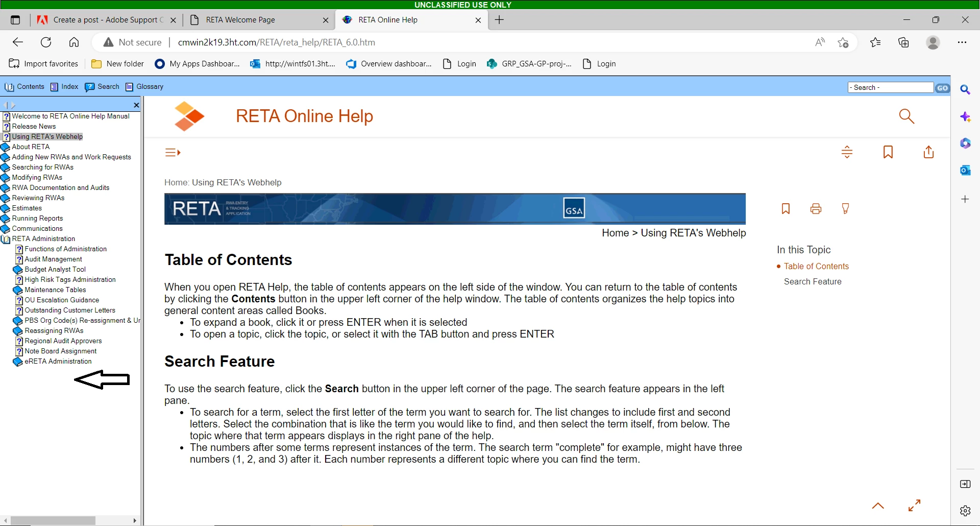Viewport: 980px width, 526px height.
Task: Open the Search tab in help toolbar
Action: (x=102, y=87)
